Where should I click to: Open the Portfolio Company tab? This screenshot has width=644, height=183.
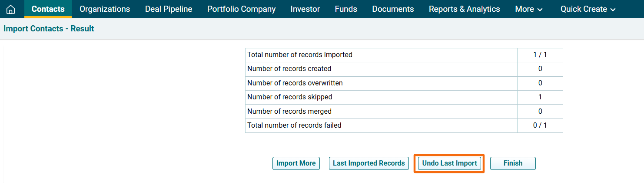(241, 9)
